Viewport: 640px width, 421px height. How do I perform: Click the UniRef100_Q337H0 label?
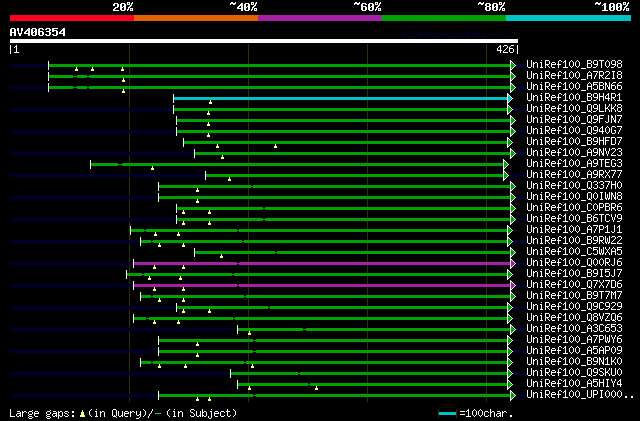[574, 186]
